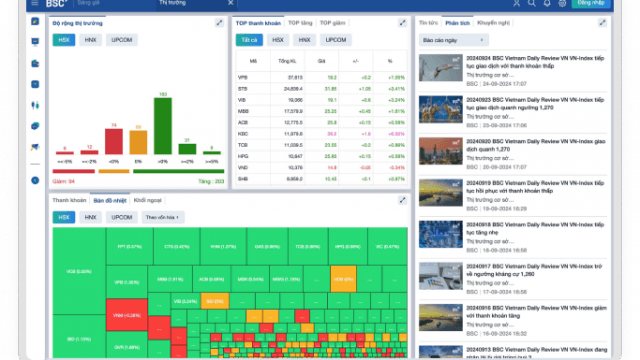Select HSX in Độ rộng thị trường panel
Screen dimensions: 640x360
click(64, 40)
